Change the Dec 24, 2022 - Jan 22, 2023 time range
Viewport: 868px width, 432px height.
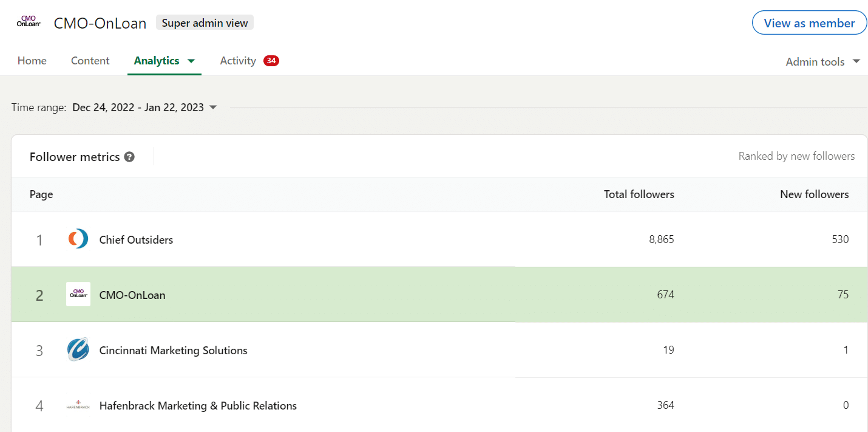(144, 108)
